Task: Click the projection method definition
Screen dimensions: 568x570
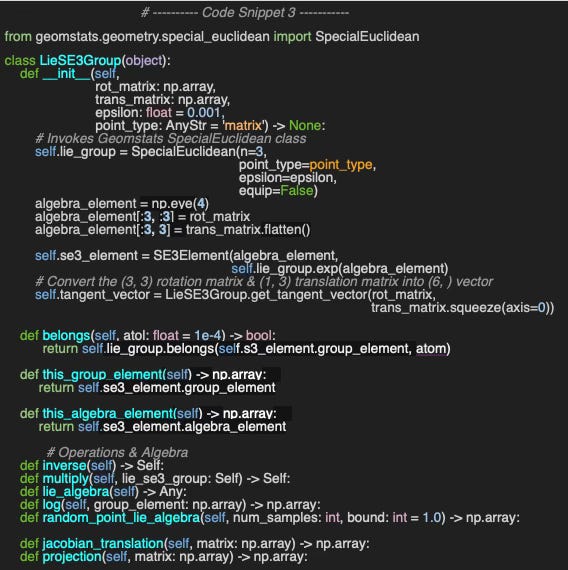Action: tap(164, 557)
